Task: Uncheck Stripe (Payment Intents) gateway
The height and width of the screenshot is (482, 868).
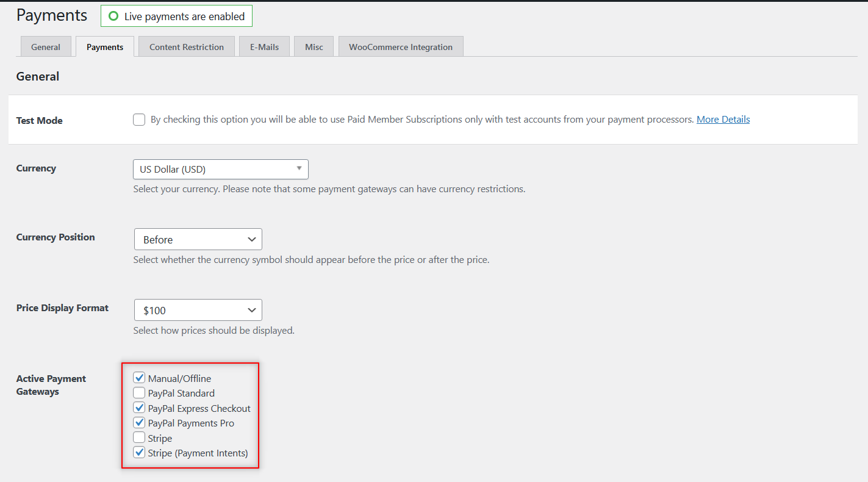Action: (139, 452)
